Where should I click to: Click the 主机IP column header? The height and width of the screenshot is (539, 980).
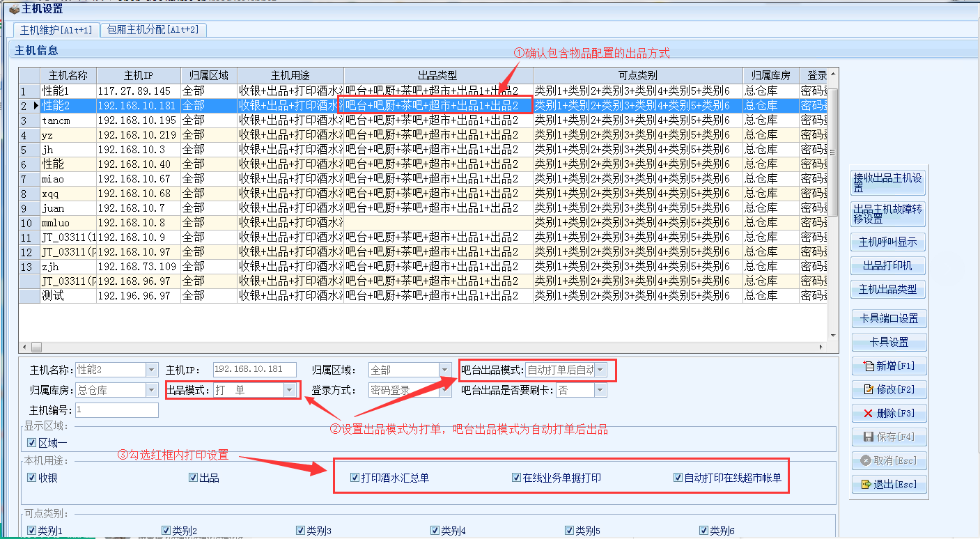[139, 75]
